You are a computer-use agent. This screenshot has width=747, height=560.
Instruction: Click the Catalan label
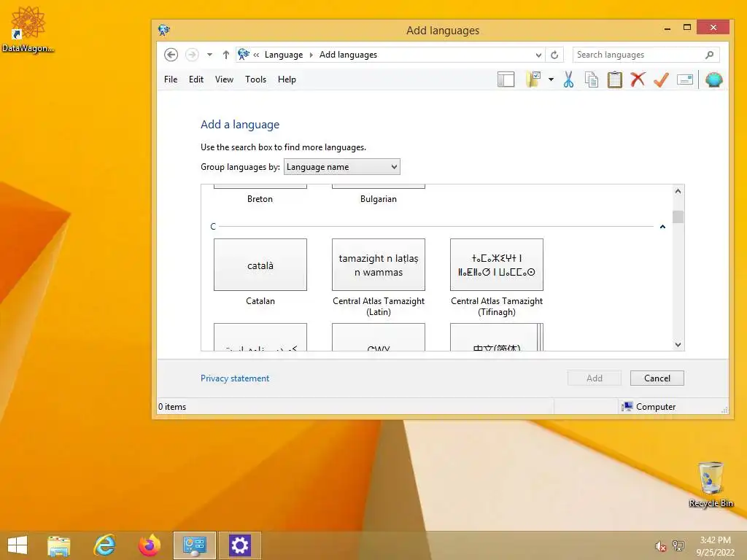point(260,301)
